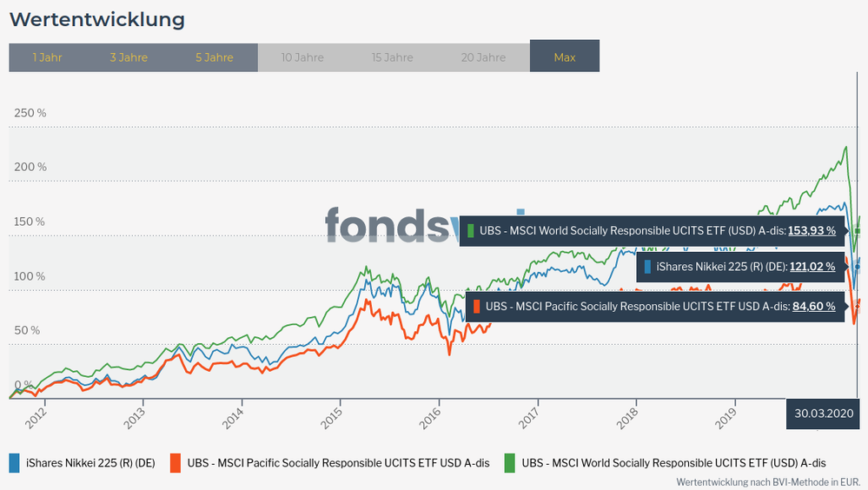
Task: Click the green MSCI World legend swatch
Action: pyautogui.click(x=511, y=463)
